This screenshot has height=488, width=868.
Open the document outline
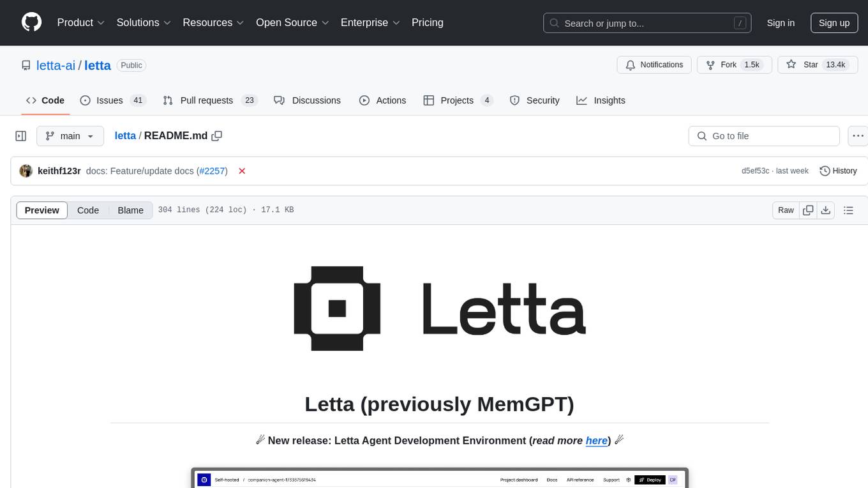pyautogui.click(x=848, y=210)
